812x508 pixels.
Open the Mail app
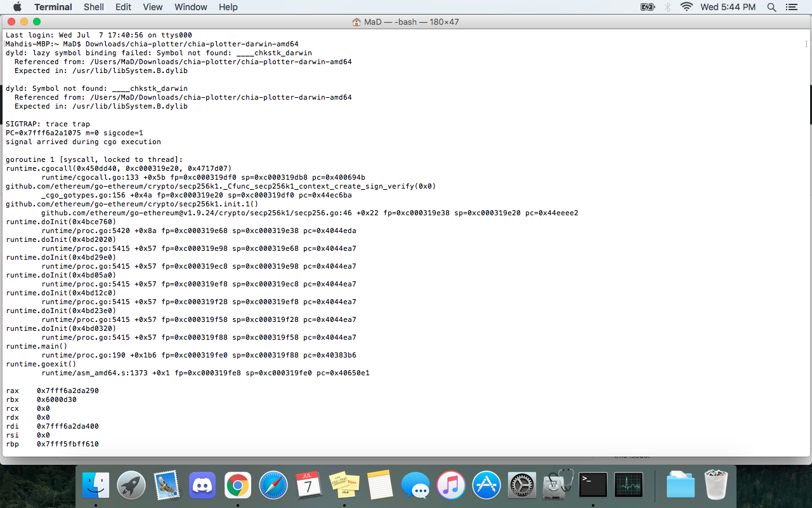[166, 485]
